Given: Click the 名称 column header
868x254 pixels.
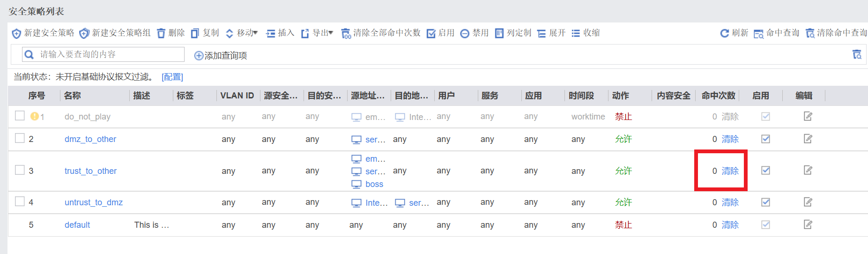Looking at the screenshot, I should tap(73, 96).
